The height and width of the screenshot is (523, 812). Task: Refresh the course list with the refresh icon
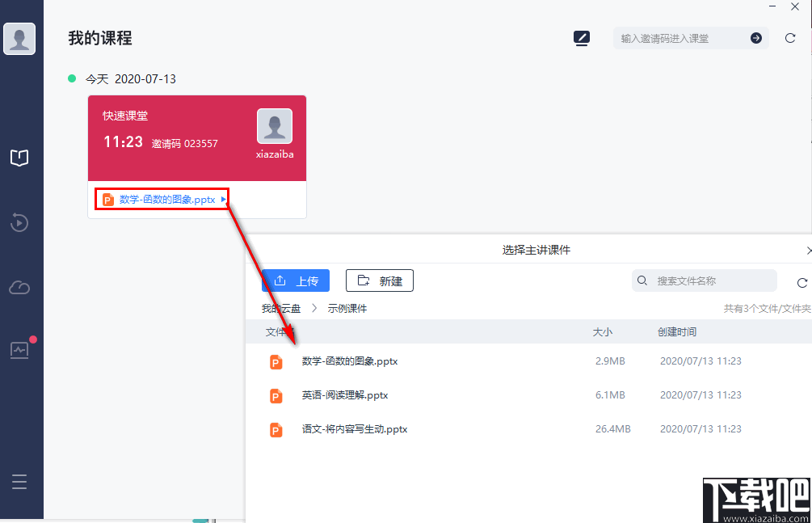[x=789, y=37]
